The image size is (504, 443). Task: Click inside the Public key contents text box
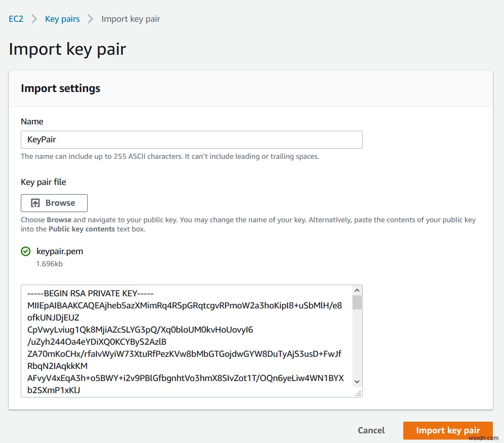pos(189,339)
